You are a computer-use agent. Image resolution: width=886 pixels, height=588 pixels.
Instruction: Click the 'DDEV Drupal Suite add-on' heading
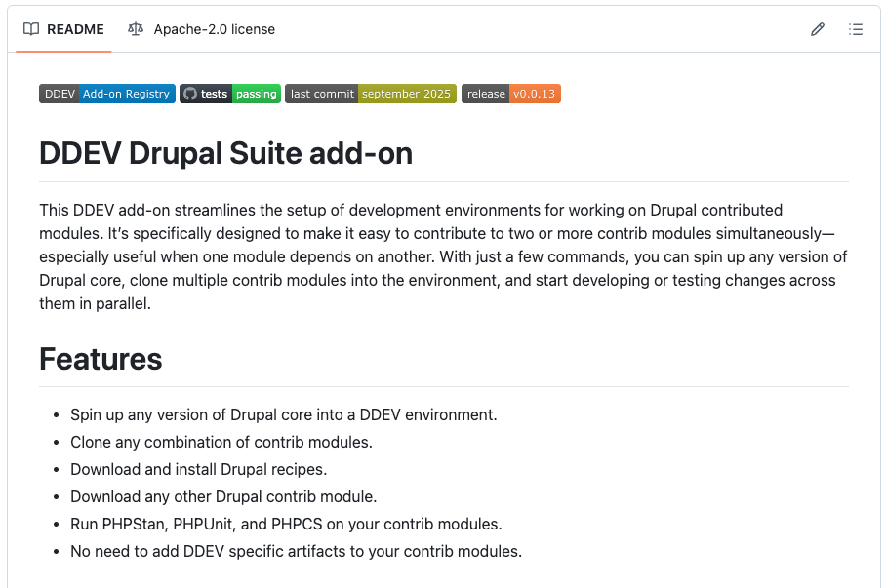(x=224, y=153)
